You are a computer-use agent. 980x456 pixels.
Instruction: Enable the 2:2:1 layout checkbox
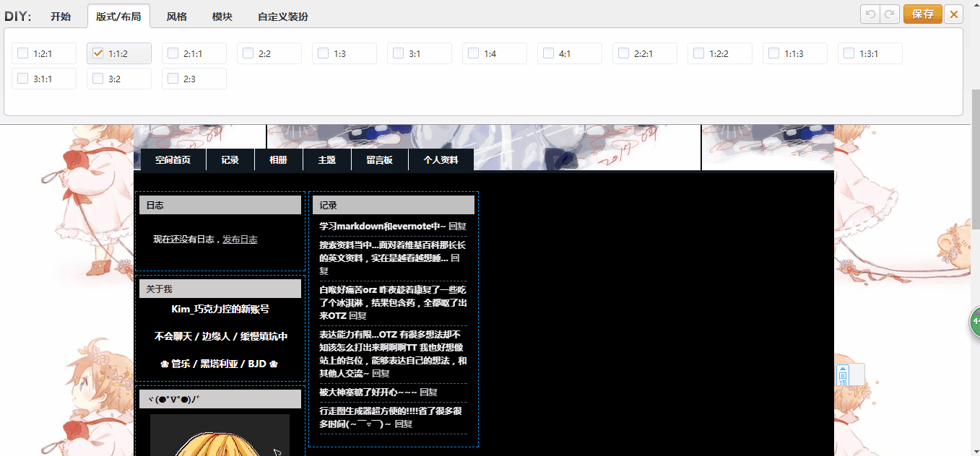pos(624,53)
